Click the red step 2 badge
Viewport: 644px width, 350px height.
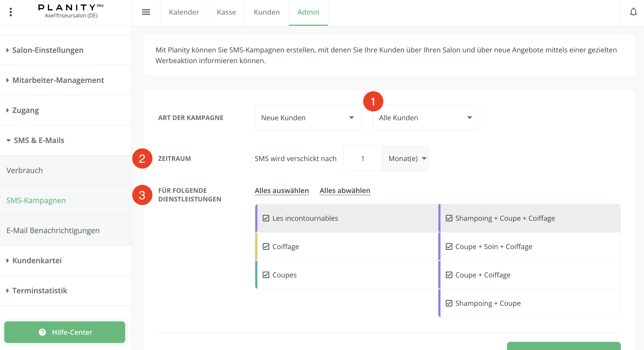tap(142, 158)
